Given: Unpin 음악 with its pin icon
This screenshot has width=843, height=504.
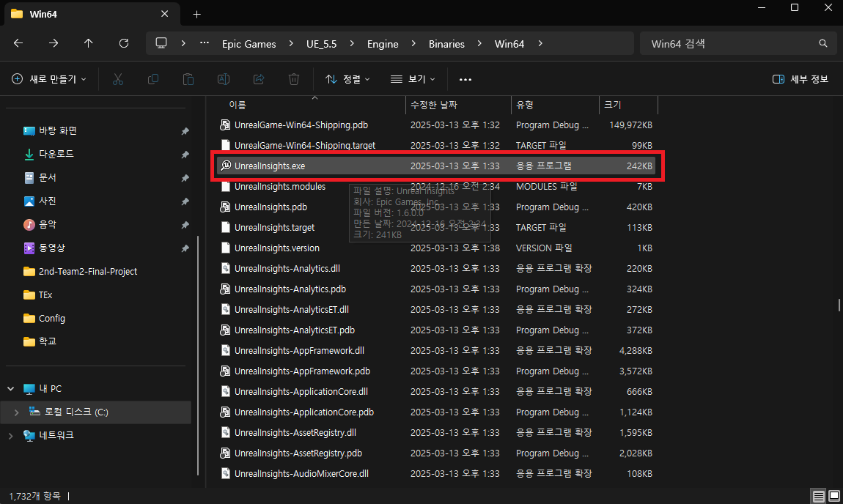Looking at the screenshot, I should pos(185,225).
